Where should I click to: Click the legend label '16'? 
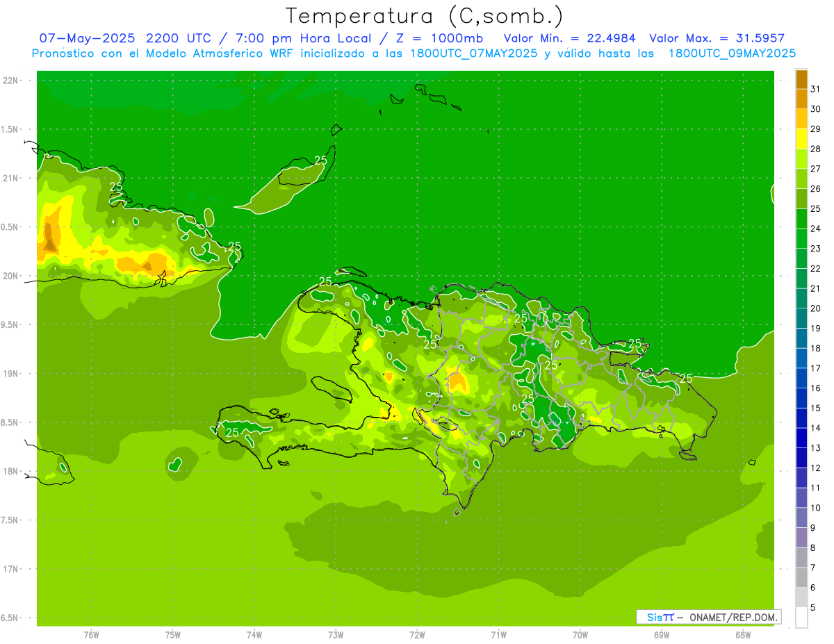(x=815, y=388)
